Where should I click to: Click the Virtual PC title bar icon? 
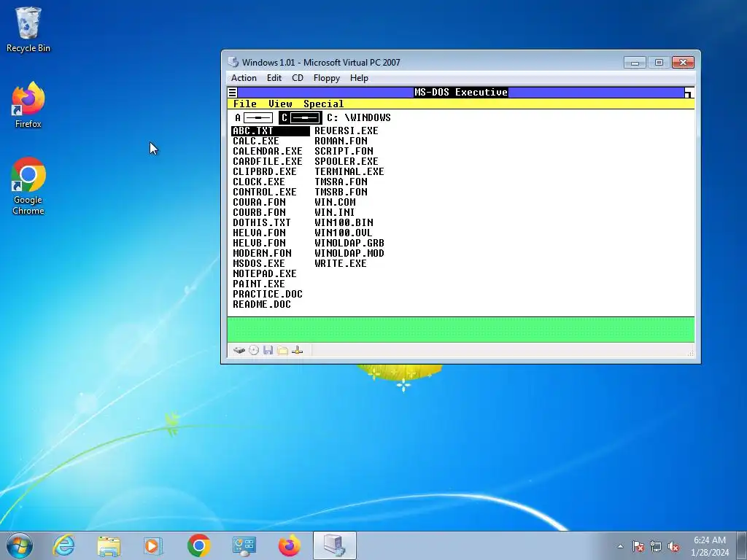point(233,62)
